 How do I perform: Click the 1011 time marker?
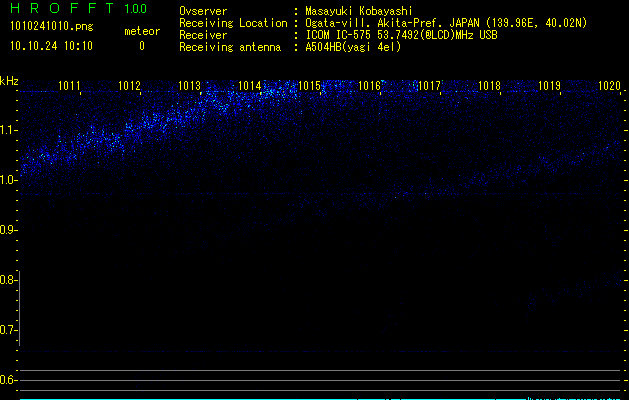pyautogui.click(x=69, y=86)
